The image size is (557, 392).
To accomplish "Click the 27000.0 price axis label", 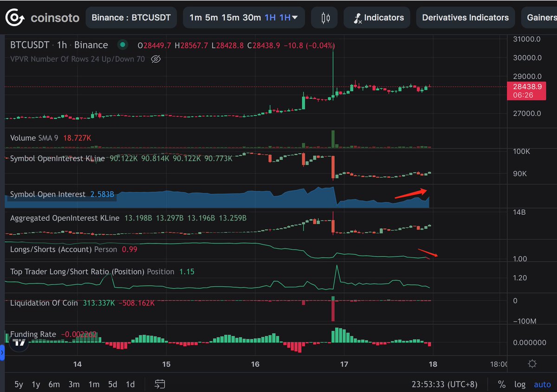I will click(x=526, y=114).
